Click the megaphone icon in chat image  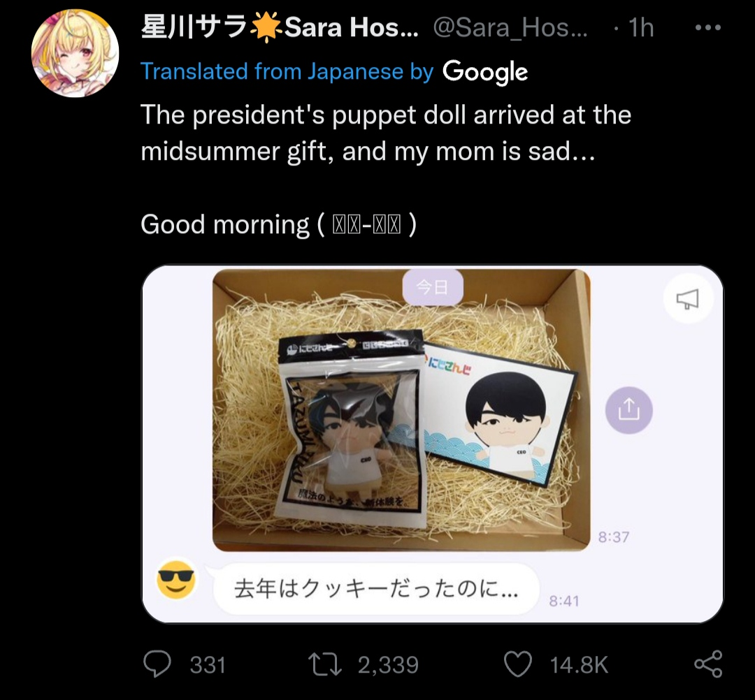(687, 299)
